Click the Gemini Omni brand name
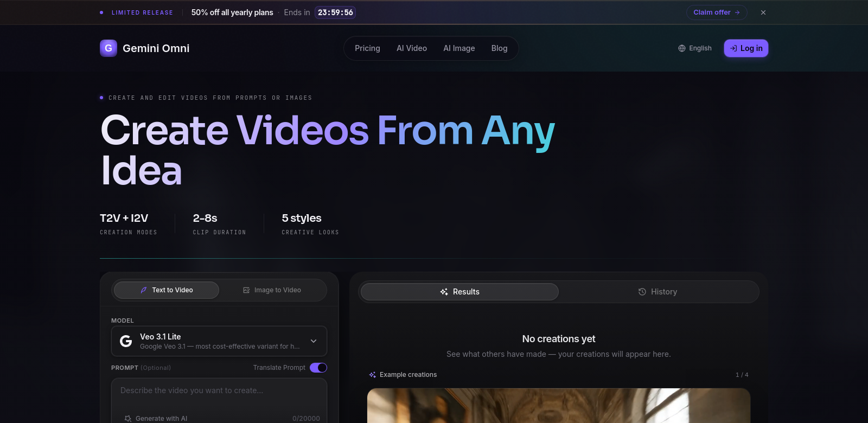Image resolution: width=868 pixels, height=423 pixels. [x=156, y=48]
